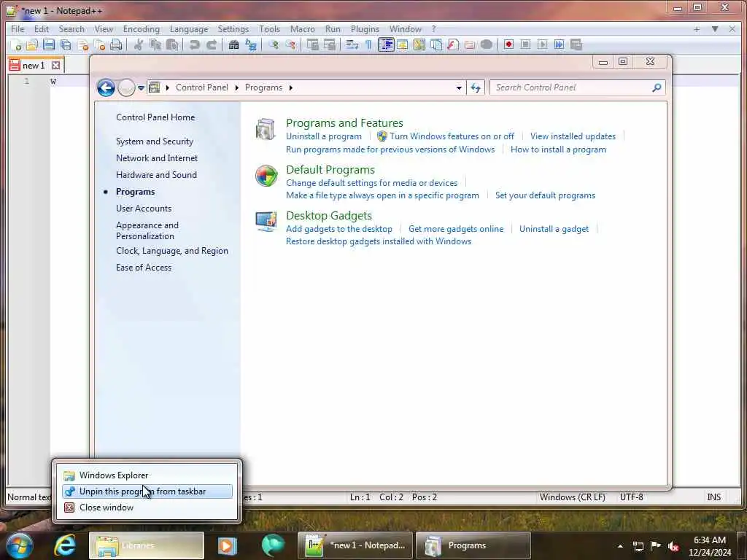
Task: Expand the arrow after Control Panel in breadcrumb
Action: click(237, 87)
